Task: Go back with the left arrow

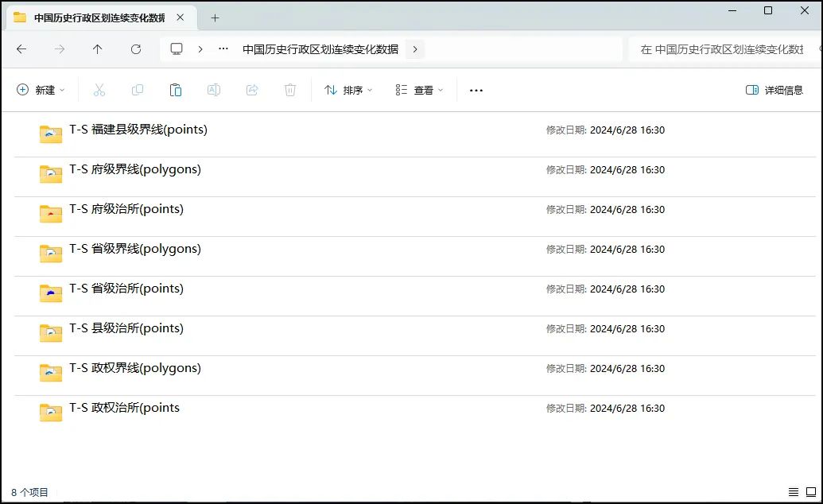Action: [x=21, y=49]
